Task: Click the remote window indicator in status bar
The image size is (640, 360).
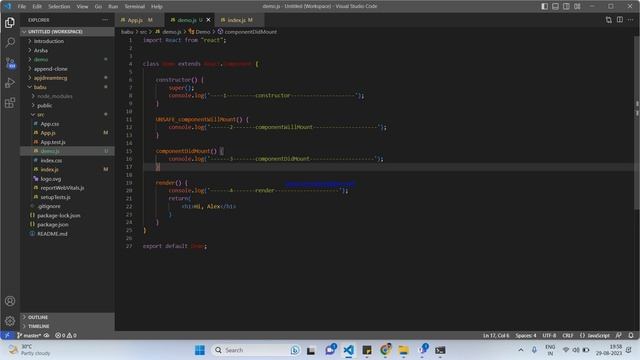Action: (x=7, y=336)
